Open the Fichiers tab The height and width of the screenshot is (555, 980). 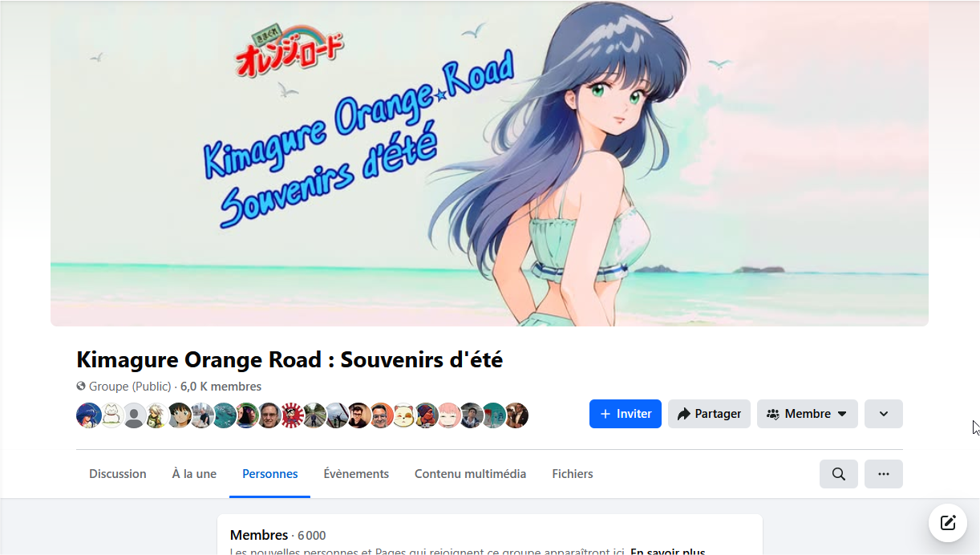pos(573,474)
